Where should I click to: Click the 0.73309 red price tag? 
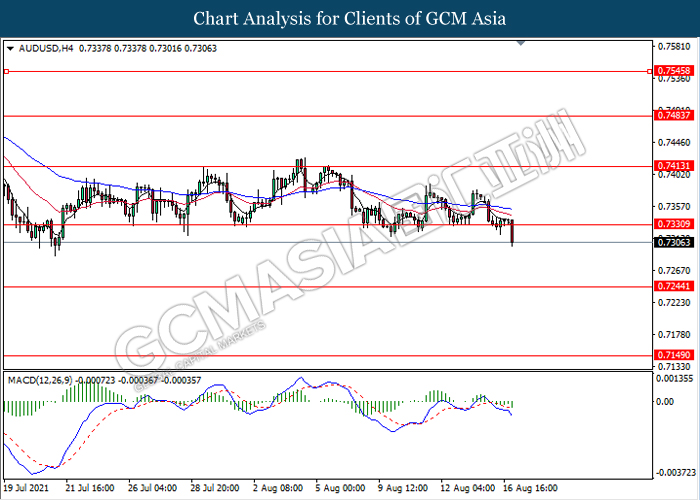pyautogui.click(x=670, y=224)
